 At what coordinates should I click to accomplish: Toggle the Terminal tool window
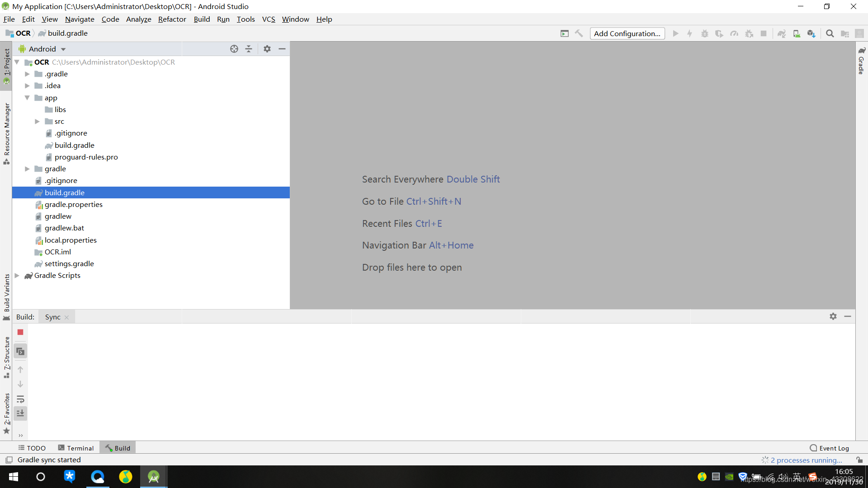[76, 448]
